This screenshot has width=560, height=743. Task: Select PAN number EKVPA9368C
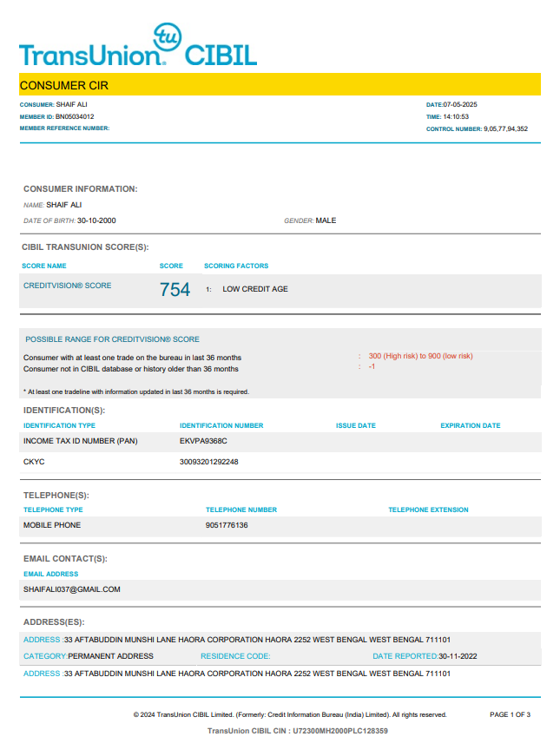coord(203,441)
